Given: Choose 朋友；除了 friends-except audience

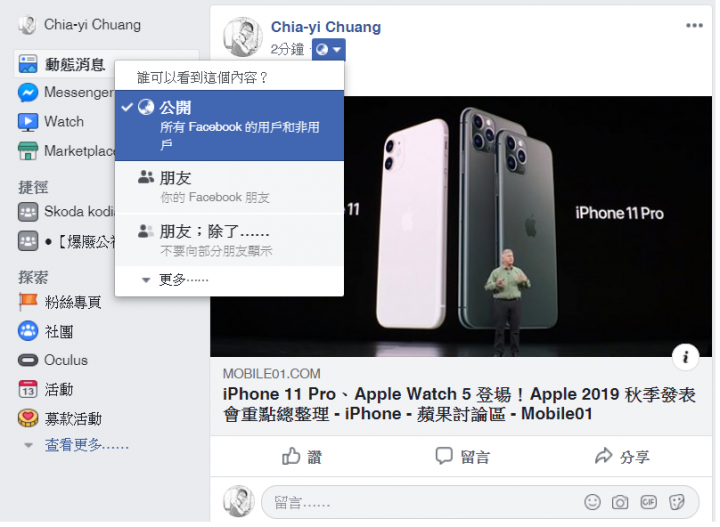Looking at the screenshot, I should (231, 241).
